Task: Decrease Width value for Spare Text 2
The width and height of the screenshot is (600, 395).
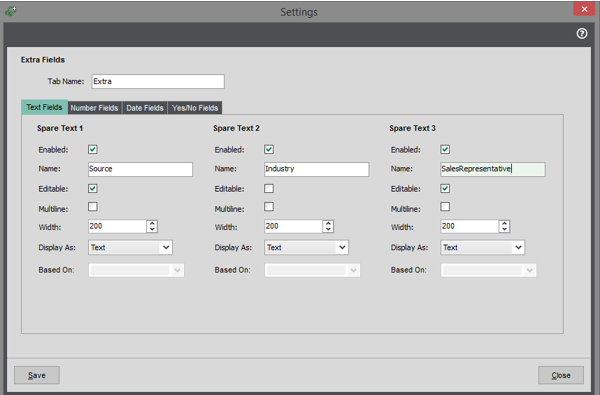Action: click(x=328, y=230)
